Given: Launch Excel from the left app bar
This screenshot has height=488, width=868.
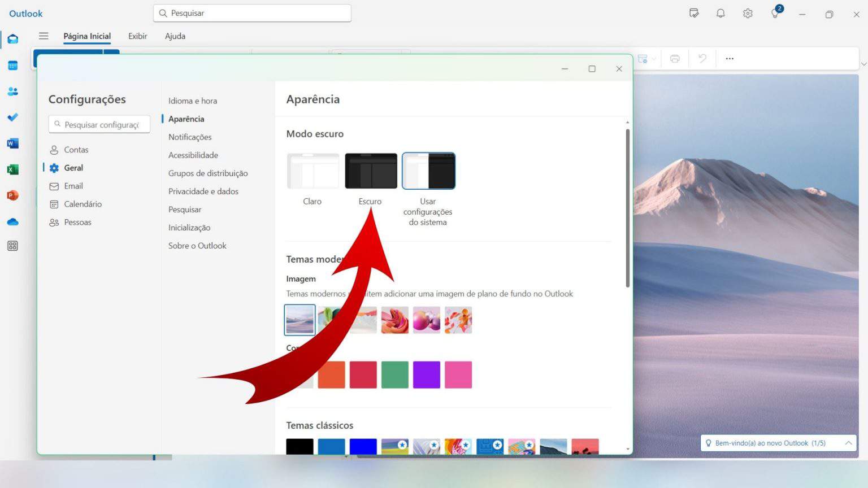Looking at the screenshot, I should point(12,169).
